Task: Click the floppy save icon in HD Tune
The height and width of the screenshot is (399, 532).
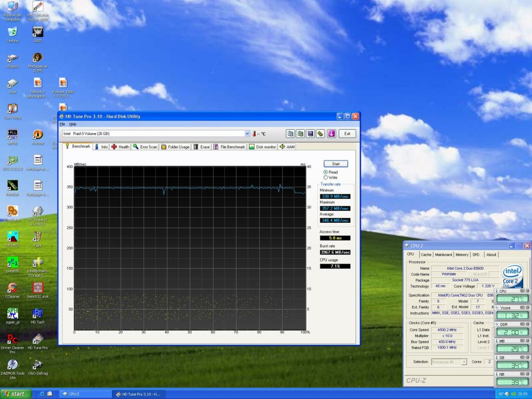Action: coord(310,134)
